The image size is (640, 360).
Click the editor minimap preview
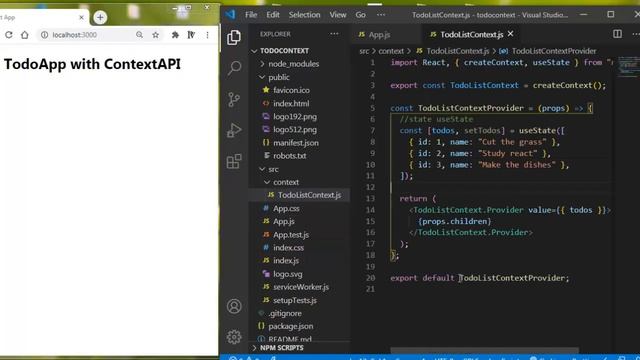coord(628,66)
